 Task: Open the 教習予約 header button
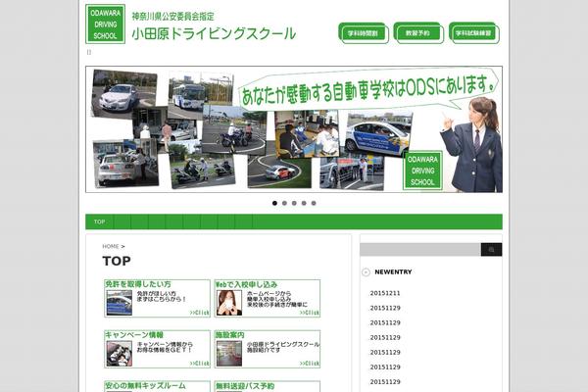[x=418, y=33]
